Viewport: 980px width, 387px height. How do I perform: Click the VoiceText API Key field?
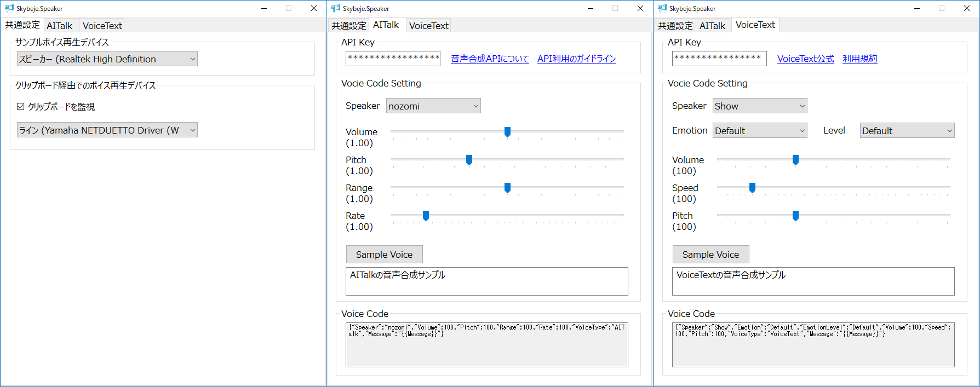pos(719,59)
